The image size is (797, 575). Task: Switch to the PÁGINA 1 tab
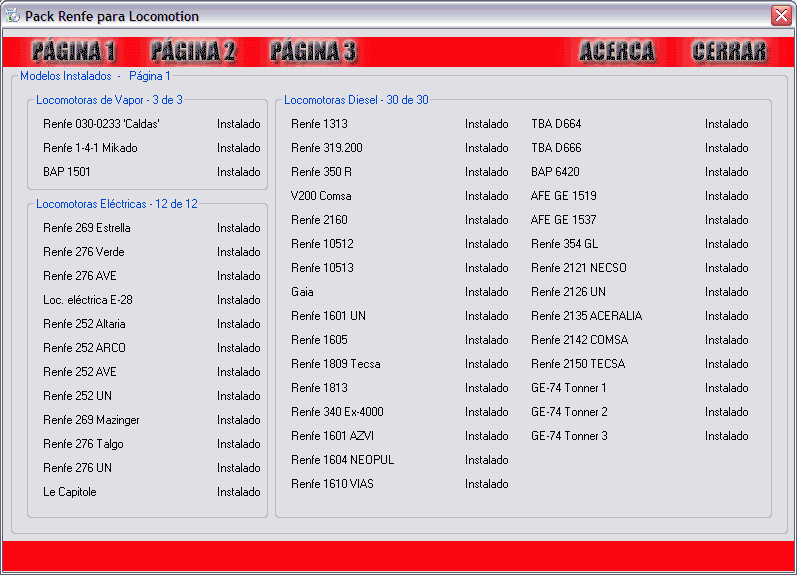74,52
